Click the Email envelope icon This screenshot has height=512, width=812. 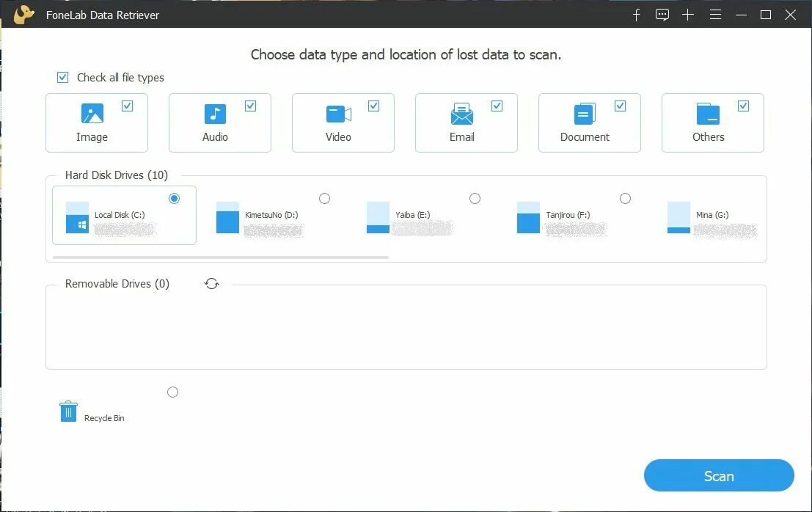461,114
